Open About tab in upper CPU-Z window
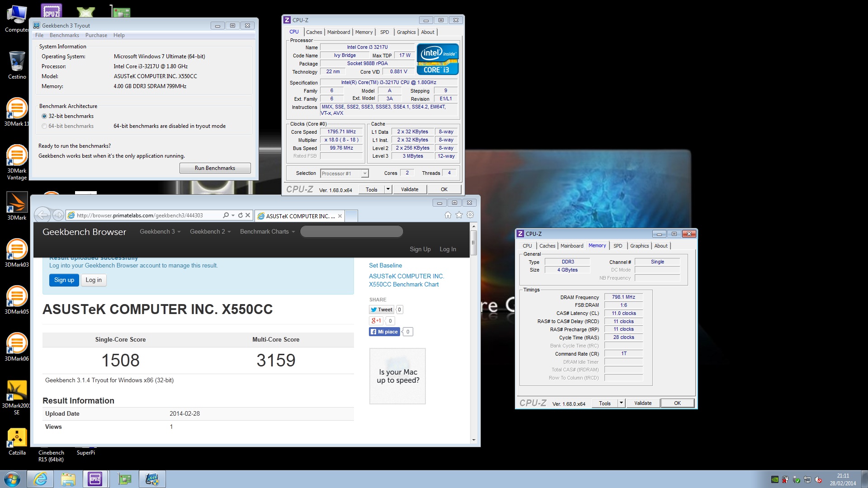This screenshot has width=868, height=488. pos(428,32)
